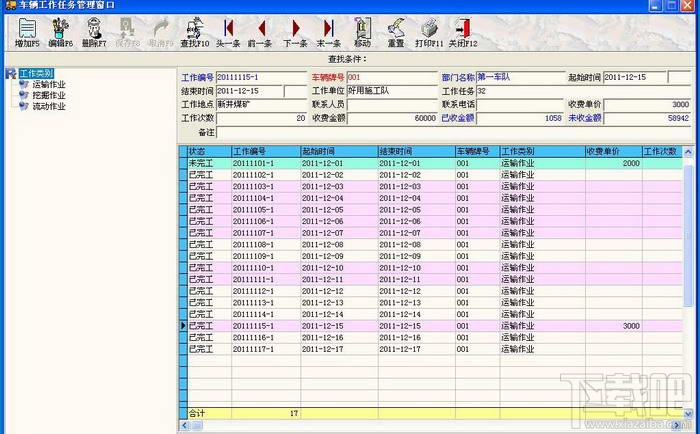700x434 pixels.
Task: Select the 工作类别 root tree node
Action: (x=36, y=74)
